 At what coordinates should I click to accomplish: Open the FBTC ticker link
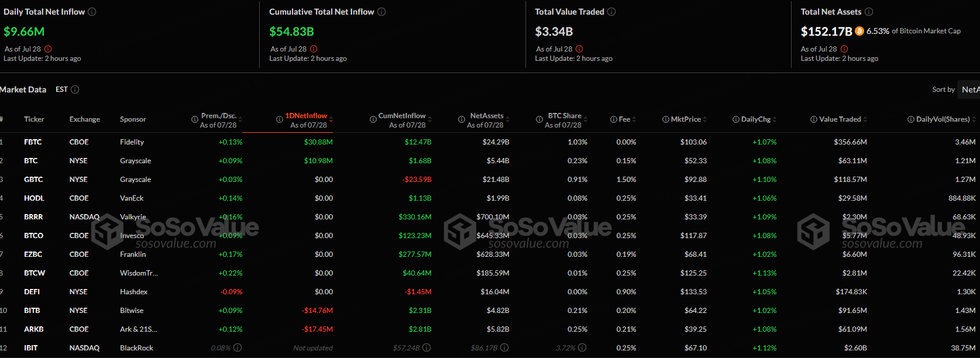click(x=33, y=142)
